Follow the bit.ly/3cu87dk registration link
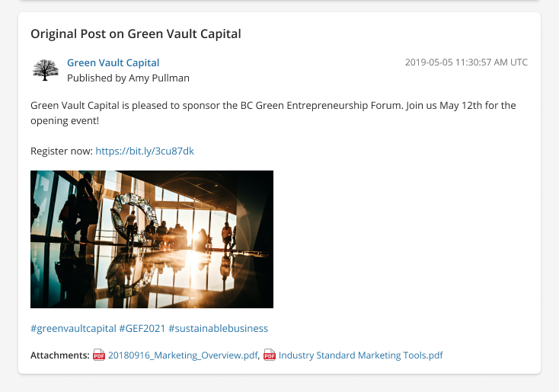The height and width of the screenshot is (392, 559). (x=145, y=151)
